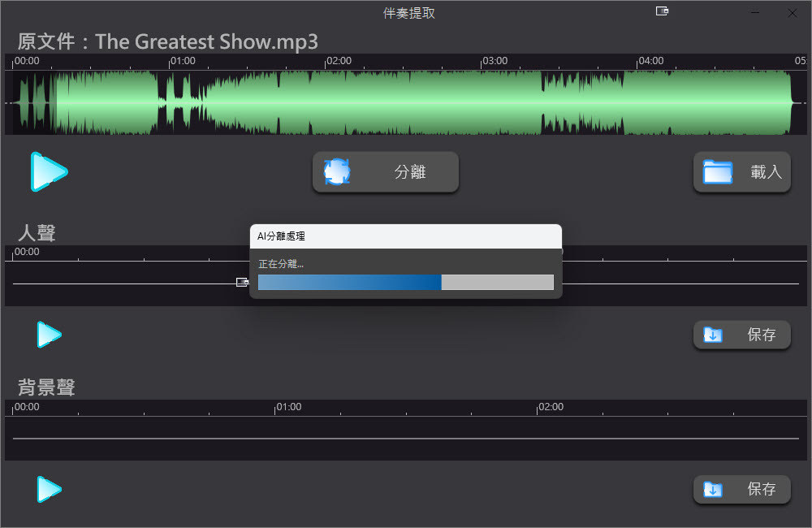This screenshot has width=812, height=528.
Task: Click the folder icon on the 載入 button
Action: pyautogui.click(x=719, y=171)
